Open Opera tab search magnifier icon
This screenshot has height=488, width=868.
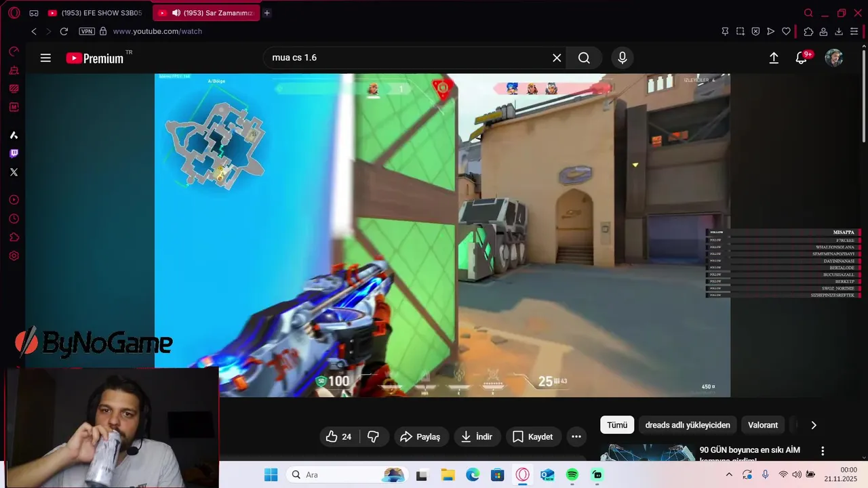coord(808,13)
